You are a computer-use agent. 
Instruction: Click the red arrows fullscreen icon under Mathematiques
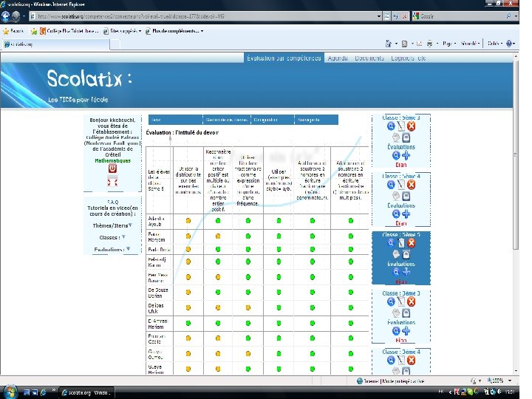tap(112, 182)
